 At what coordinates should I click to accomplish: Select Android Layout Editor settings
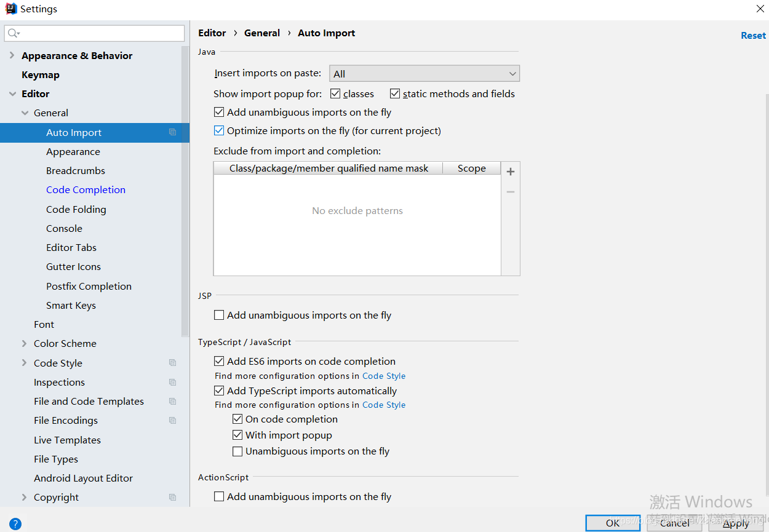83,478
